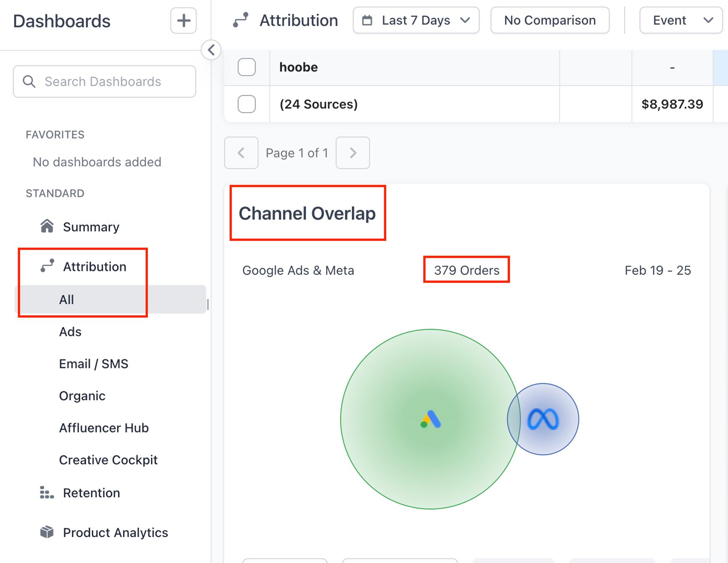Click the 379 Orders label
Viewport: 728px width, 563px height.
click(x=467, y=270)
